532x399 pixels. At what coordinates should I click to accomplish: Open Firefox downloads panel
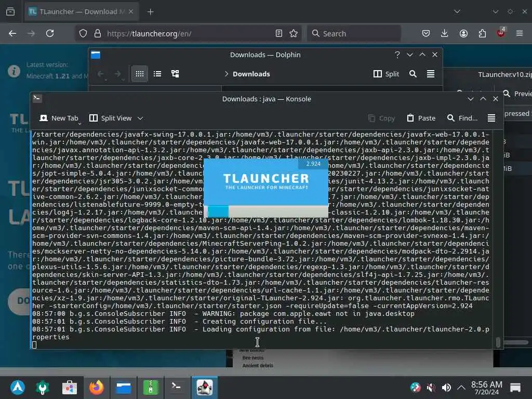click(x=445, y=33)
